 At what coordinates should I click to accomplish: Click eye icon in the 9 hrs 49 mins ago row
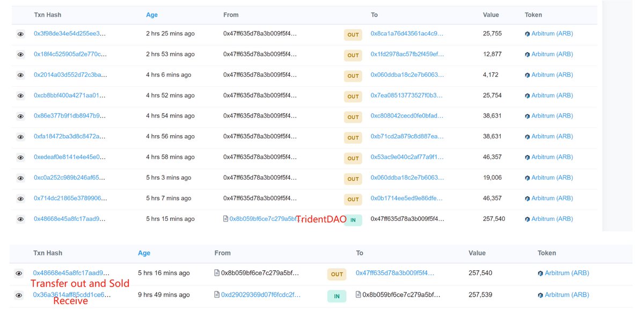pos(19,295)
